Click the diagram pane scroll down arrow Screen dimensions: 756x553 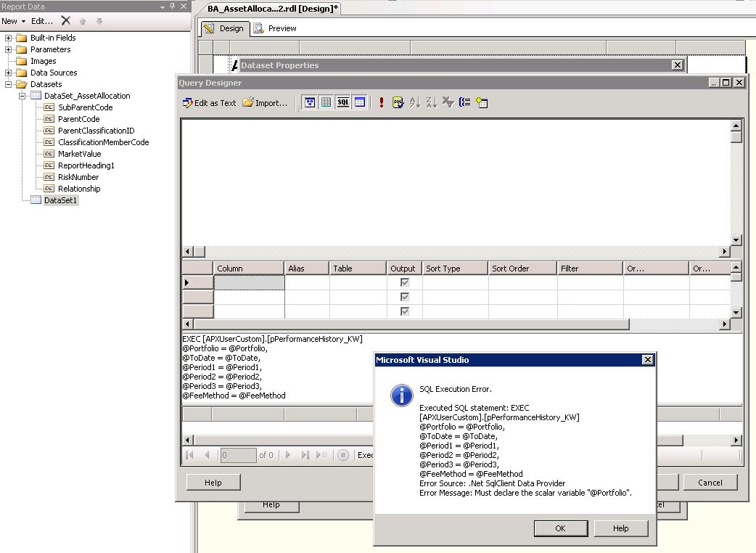tap(736, 240)
